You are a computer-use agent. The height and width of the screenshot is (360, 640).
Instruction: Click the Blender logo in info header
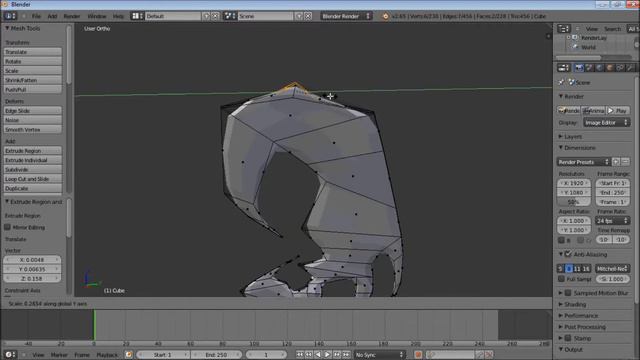pyautogui.click(x=385, y=16)
